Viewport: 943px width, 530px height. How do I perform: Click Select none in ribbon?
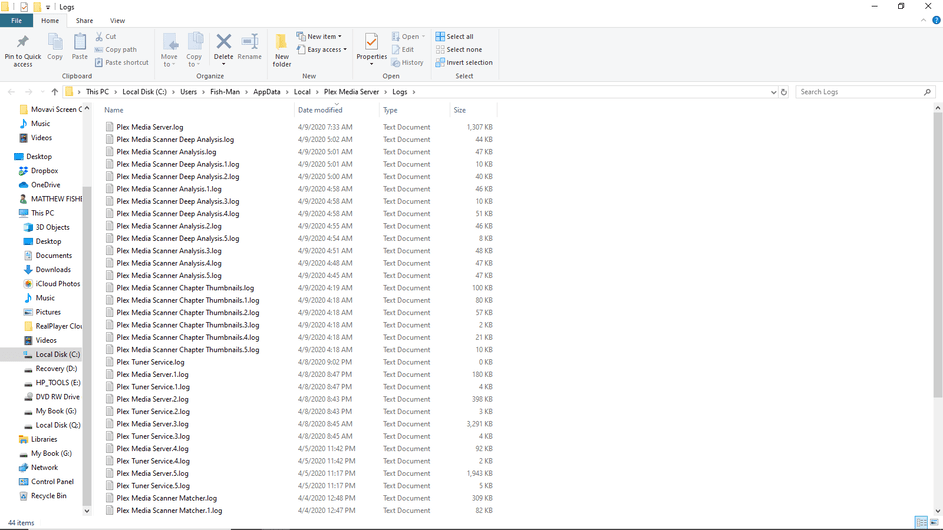459,50
